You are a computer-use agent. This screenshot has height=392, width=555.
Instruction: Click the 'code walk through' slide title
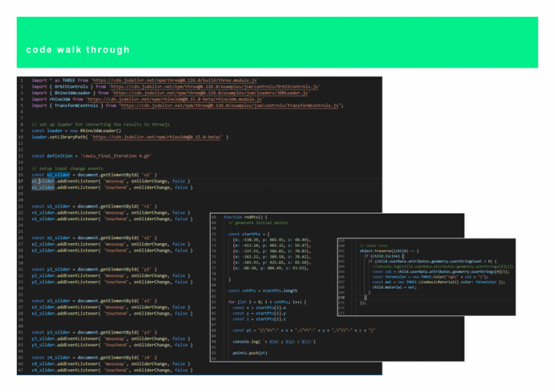coord(78,50)
